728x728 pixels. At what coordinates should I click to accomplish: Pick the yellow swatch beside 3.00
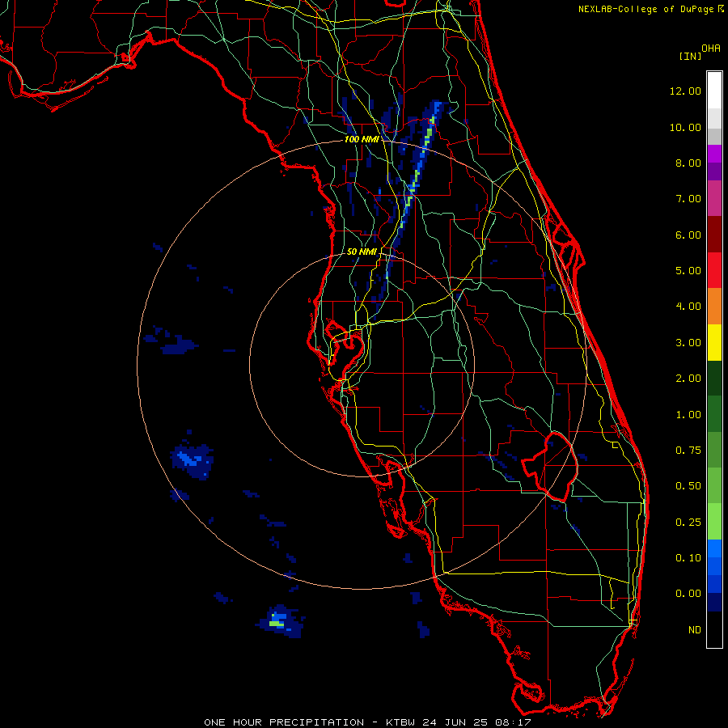coord(714,342)
